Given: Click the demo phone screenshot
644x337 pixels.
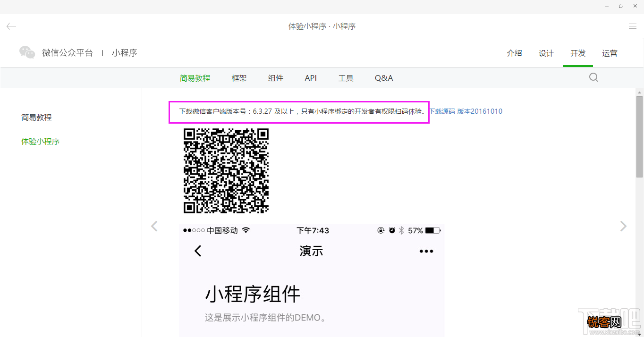Looking at the screenshot, I should point(312,280).
